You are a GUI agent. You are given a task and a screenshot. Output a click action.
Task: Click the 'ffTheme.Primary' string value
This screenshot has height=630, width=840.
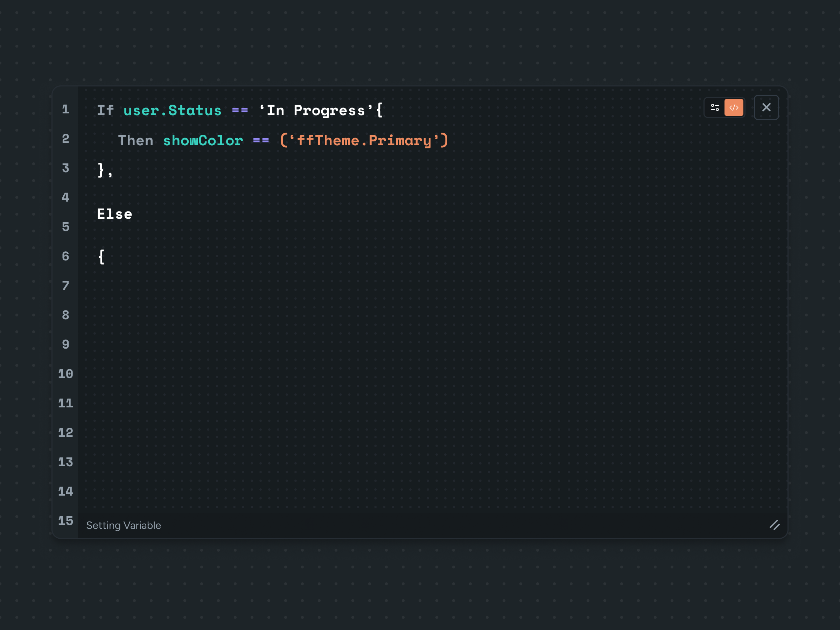[364, 140]
